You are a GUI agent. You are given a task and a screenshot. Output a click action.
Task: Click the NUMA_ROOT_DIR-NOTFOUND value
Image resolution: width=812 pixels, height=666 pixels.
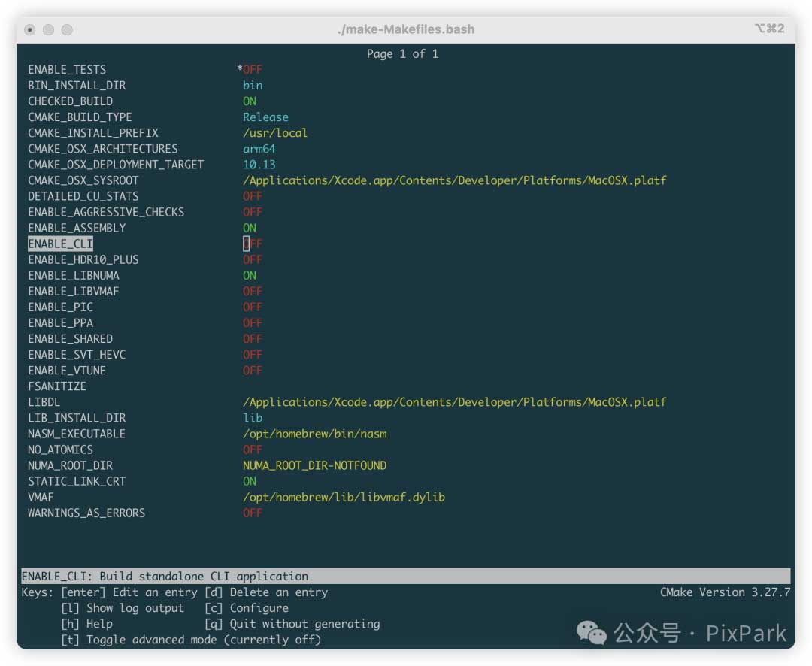pyautogui.click(x=314, y=465)
